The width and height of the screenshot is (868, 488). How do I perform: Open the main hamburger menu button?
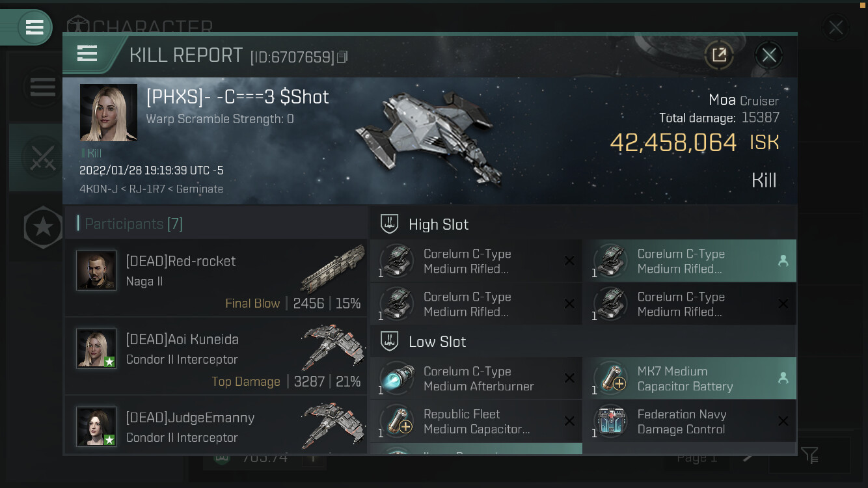click(34, 27)
